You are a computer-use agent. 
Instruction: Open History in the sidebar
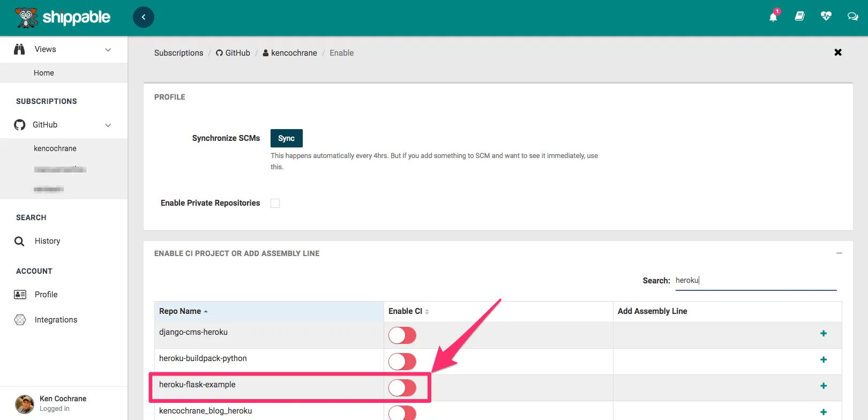47,241
